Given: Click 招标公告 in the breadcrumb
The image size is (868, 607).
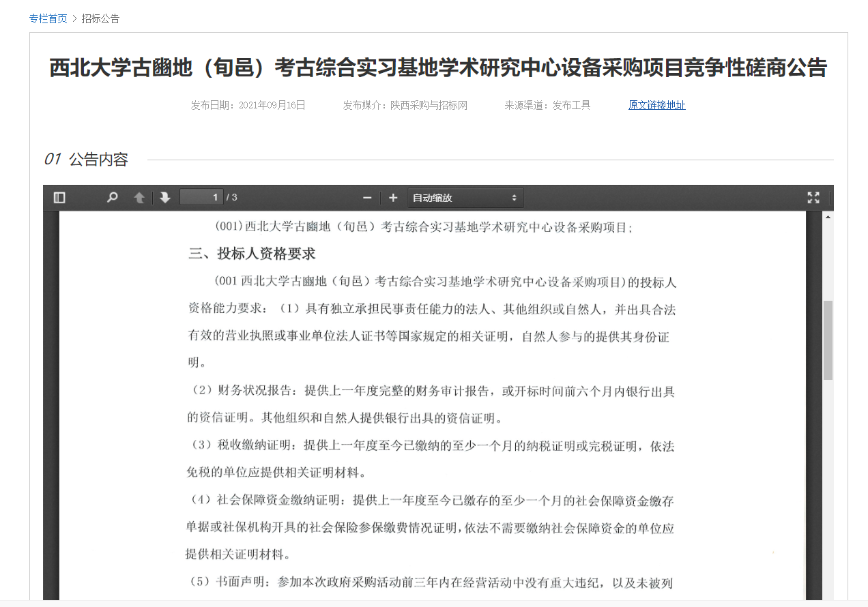Looking at the screenshot, I should (100, 18).
